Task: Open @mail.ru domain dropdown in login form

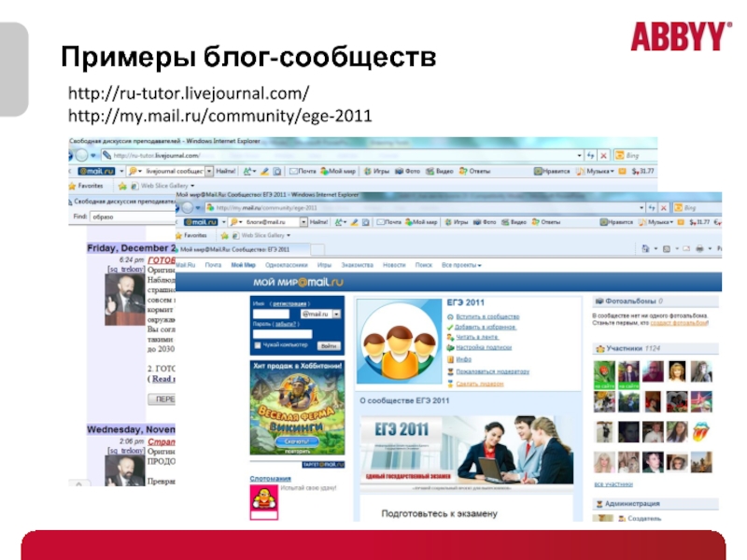Action: 336,314
